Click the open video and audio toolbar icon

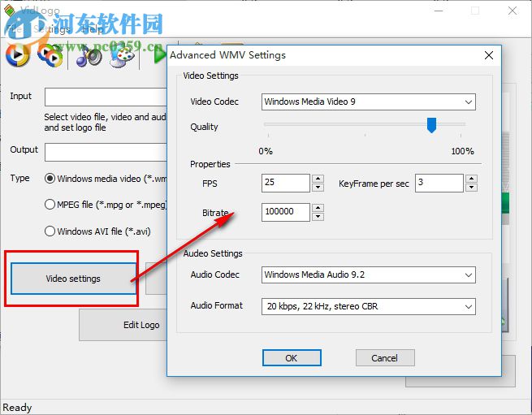(50, 55)
